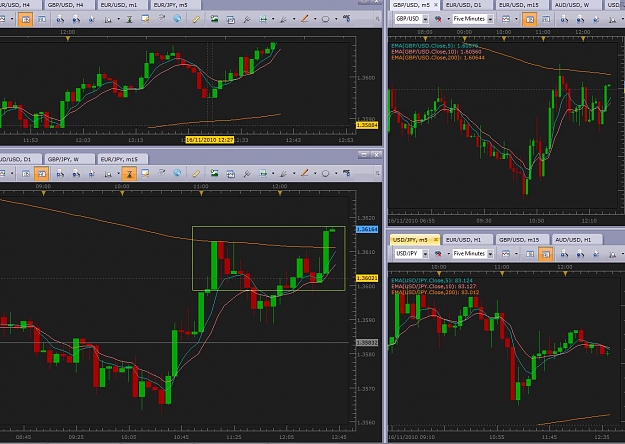Switch to the GBP/JPY, W tab

coord(68,159)
